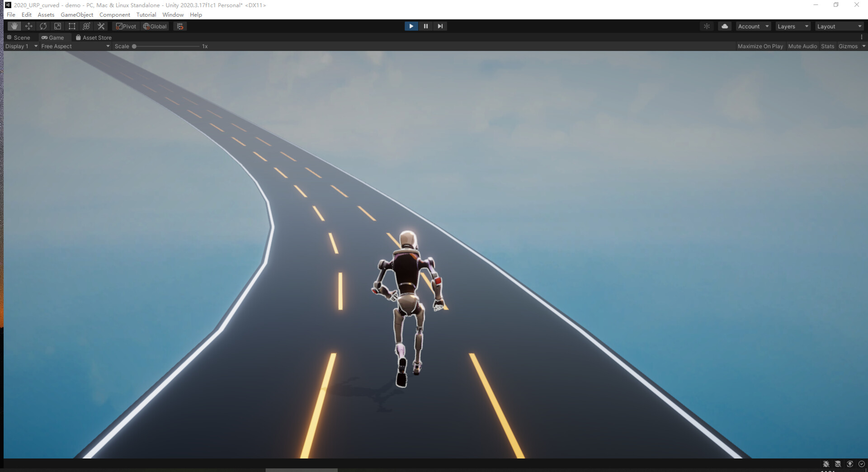Select the Rotate tool
The height and width of the screenshot is (472, 868).
click(x=43, y=26)
